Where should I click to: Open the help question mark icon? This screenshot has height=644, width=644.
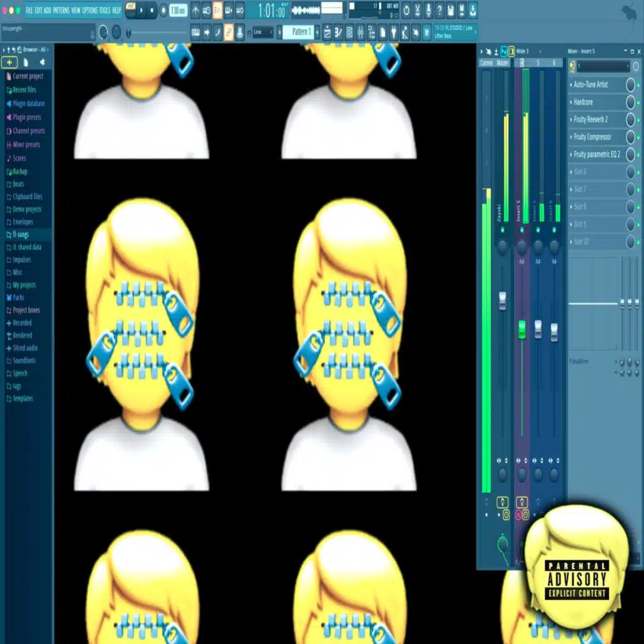pyautogui.click(x=440, y=11)
